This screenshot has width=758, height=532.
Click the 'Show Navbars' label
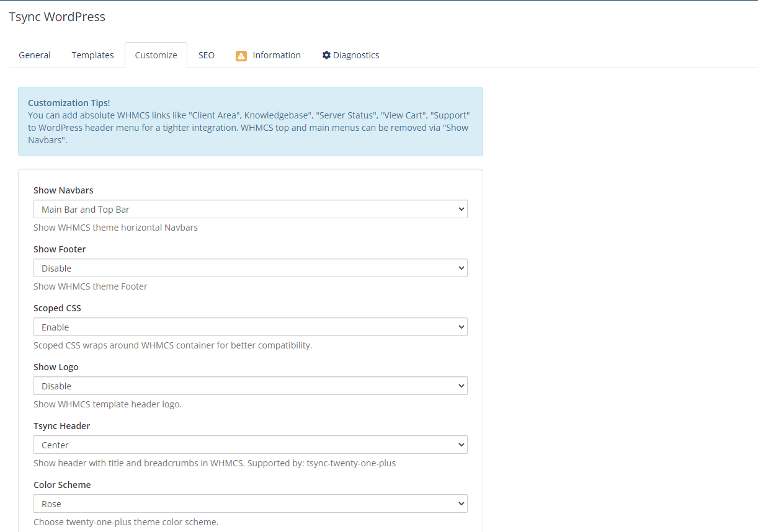[x=63, y=190]
